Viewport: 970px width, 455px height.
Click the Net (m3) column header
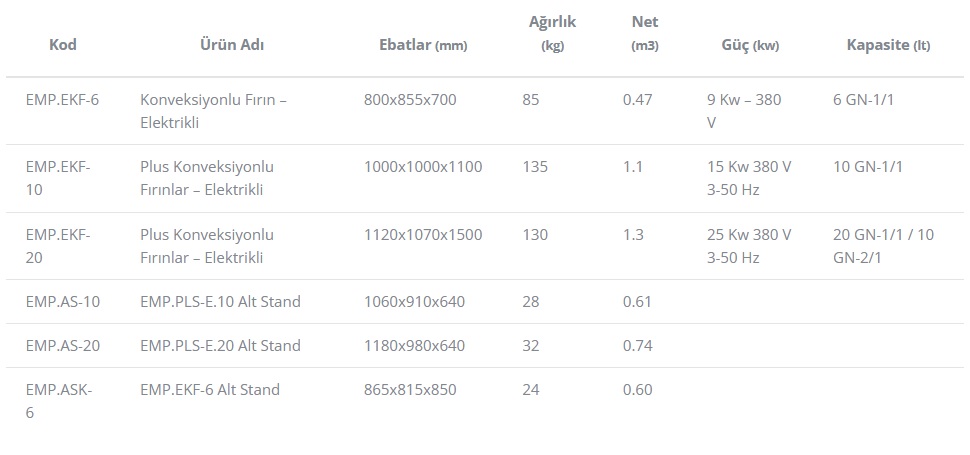(645, 33)
